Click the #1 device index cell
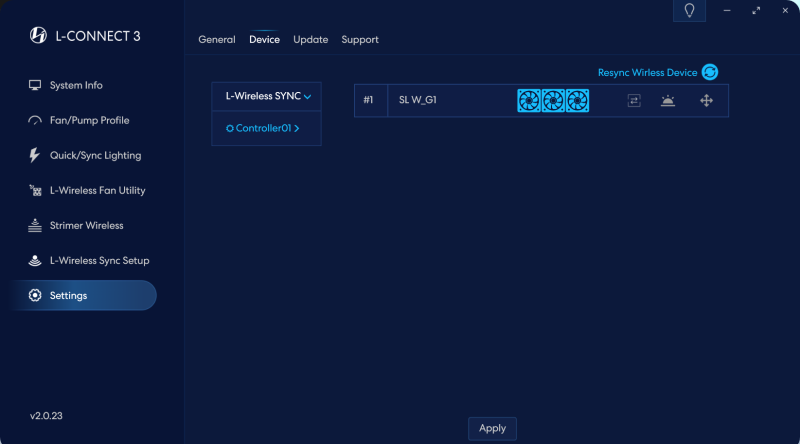The image size is (800, 444). (x=371, y=101)
